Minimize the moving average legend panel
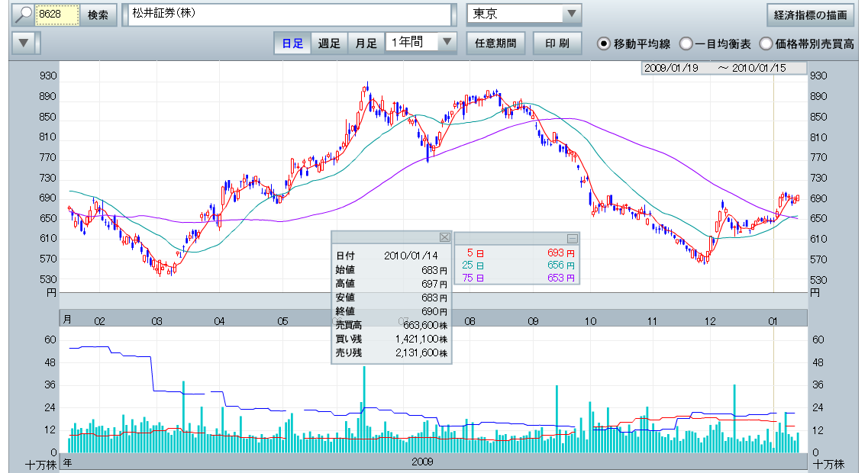868x473 pixels. (572, 238)
